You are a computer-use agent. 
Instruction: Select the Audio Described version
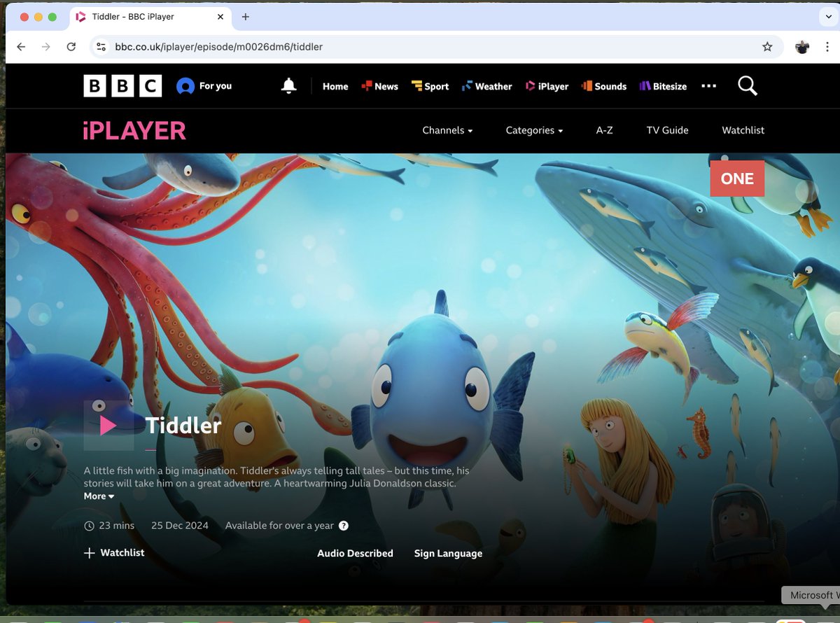[355, 554]
